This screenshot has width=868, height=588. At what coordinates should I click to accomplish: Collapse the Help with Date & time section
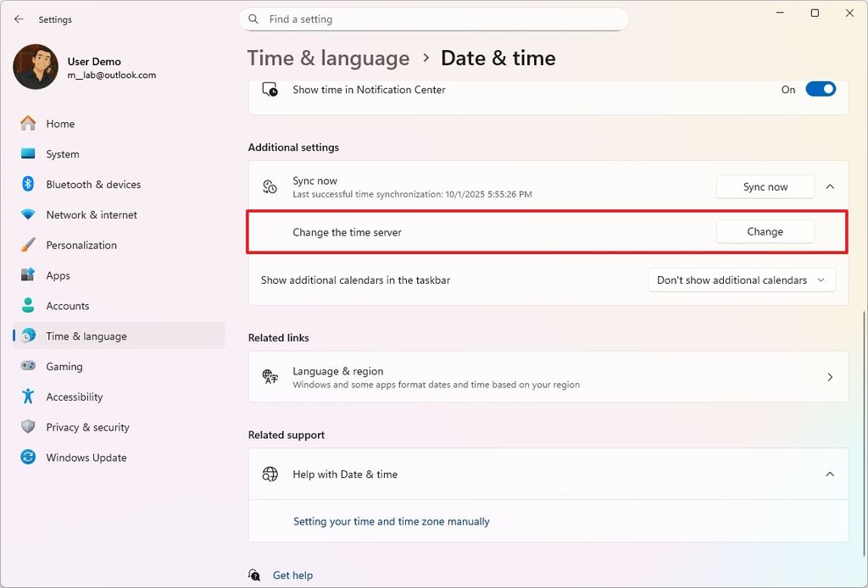pos(829,474)
